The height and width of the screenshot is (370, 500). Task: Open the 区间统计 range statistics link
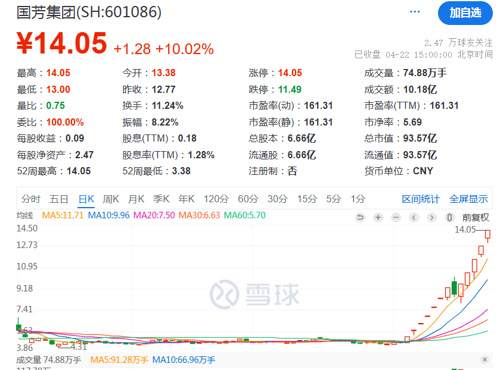click(421, 199)
